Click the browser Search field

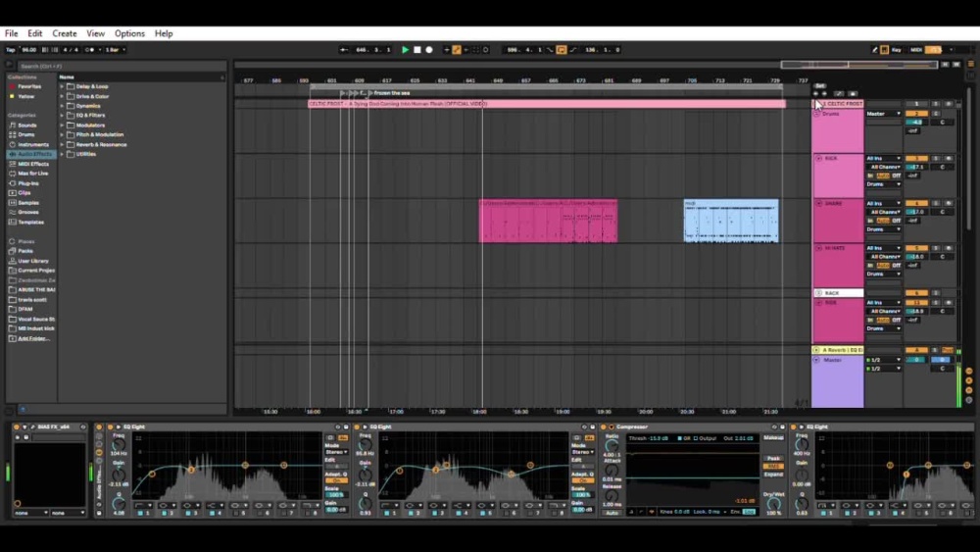122,66
